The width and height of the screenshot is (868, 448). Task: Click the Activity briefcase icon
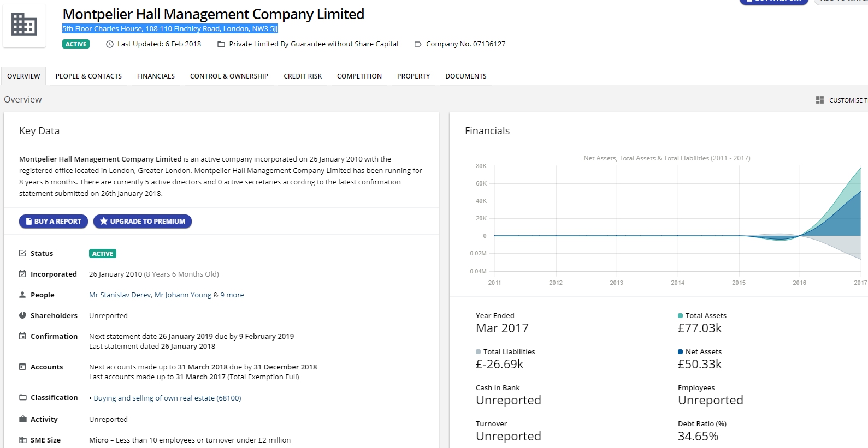coord(22,419)
